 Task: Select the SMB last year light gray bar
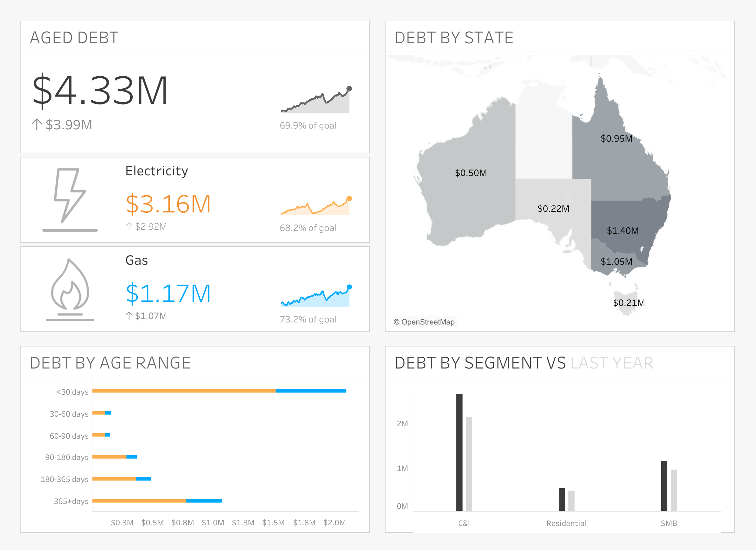coord(674,490)
